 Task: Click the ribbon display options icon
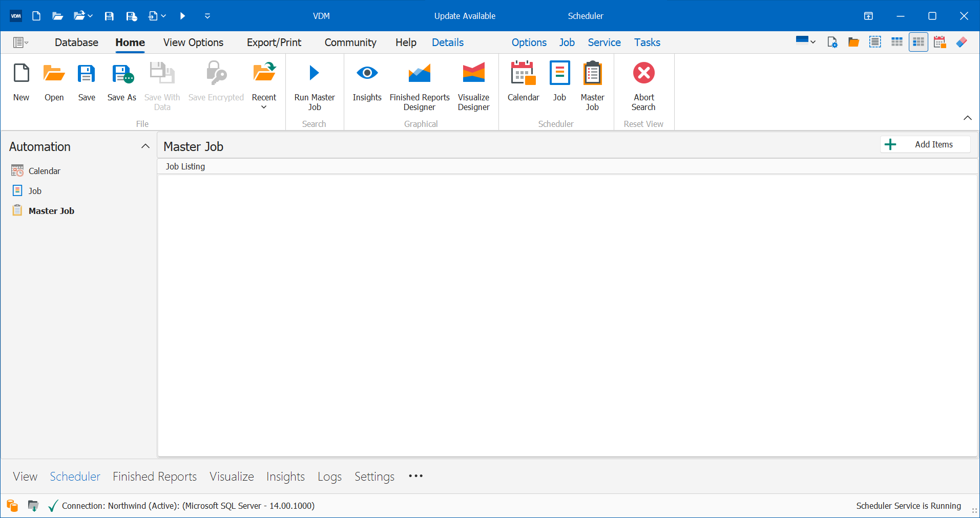tap(868, 16)
